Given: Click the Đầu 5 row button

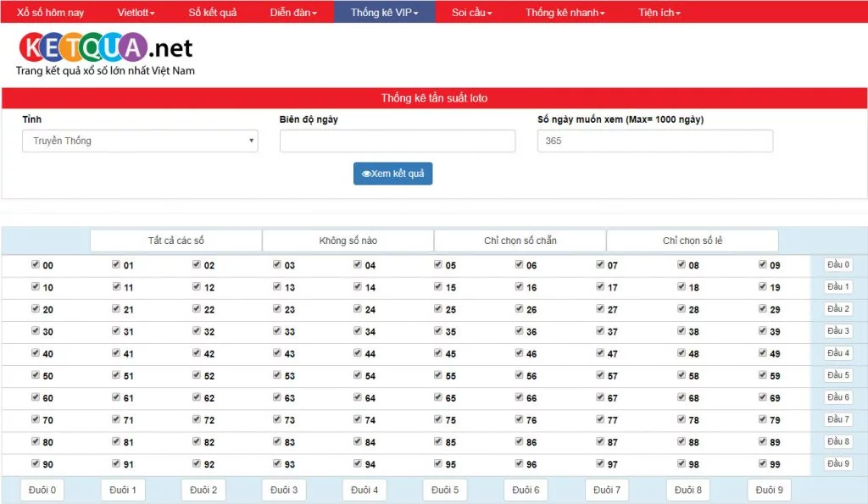Looking at the screenshot, I should 837,375.
